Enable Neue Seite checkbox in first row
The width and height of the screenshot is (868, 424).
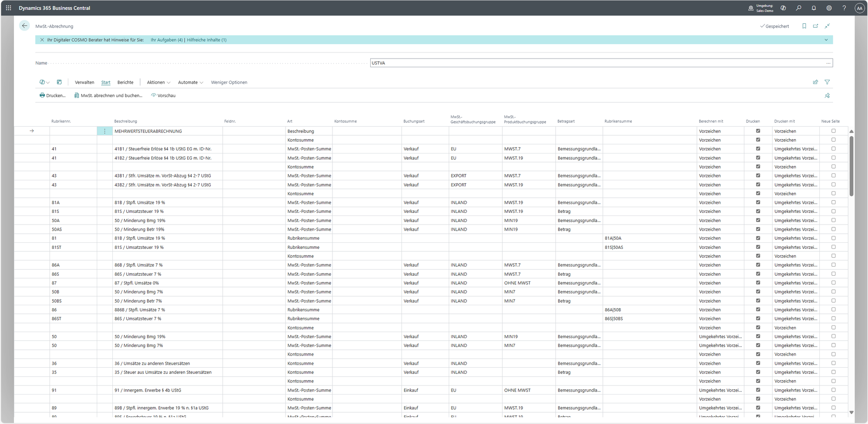tap(833, 131)
